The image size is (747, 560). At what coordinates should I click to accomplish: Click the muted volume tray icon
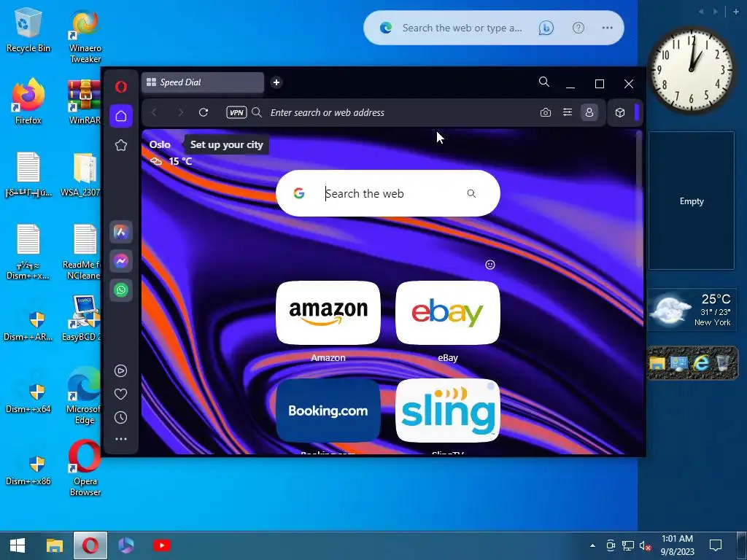point(645,545)
